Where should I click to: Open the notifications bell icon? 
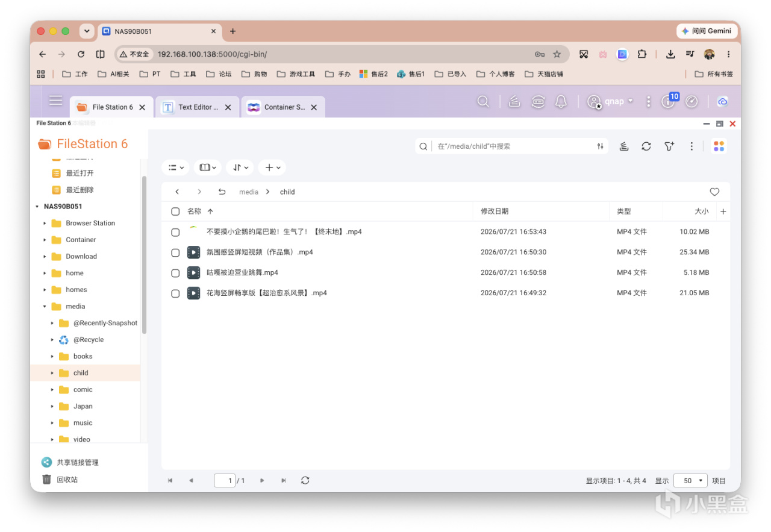point(561,102)
